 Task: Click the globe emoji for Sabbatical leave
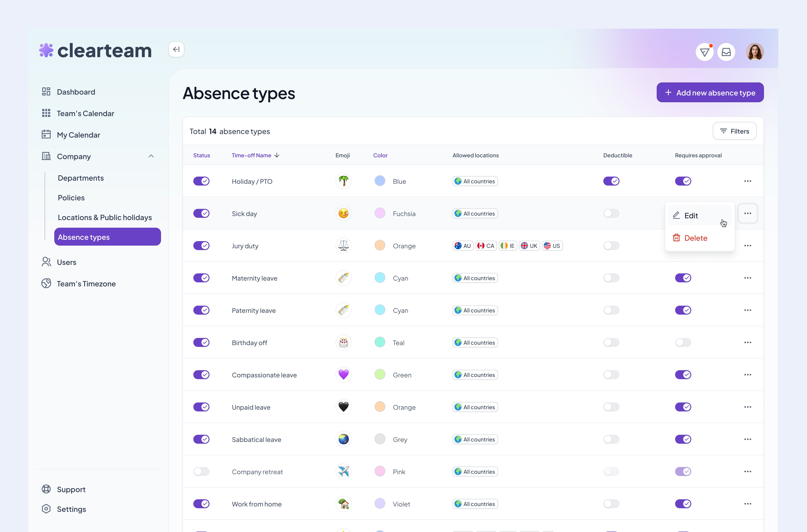click(x=344, y=439)
